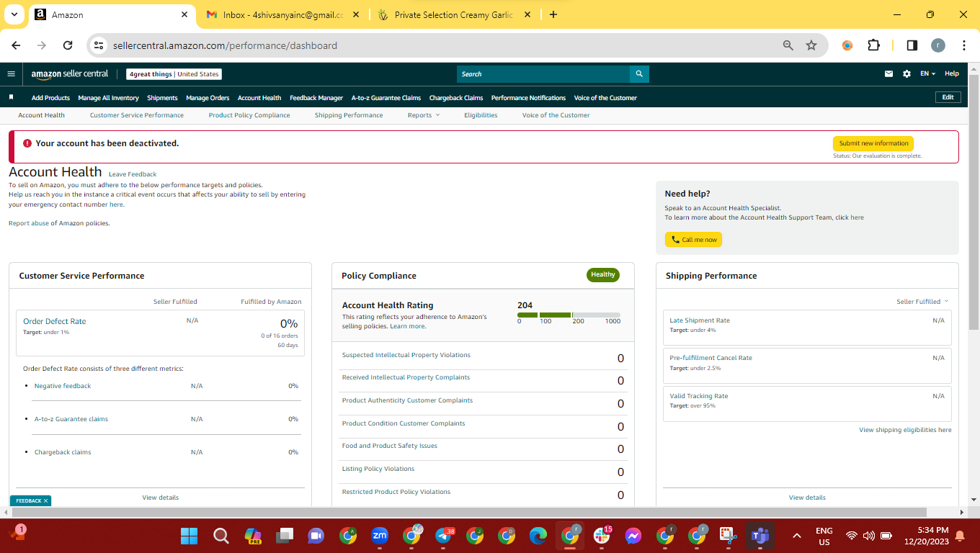Click the zoom magnifier icon in address bar
The image size is (980, 553).
click(788, 45)
